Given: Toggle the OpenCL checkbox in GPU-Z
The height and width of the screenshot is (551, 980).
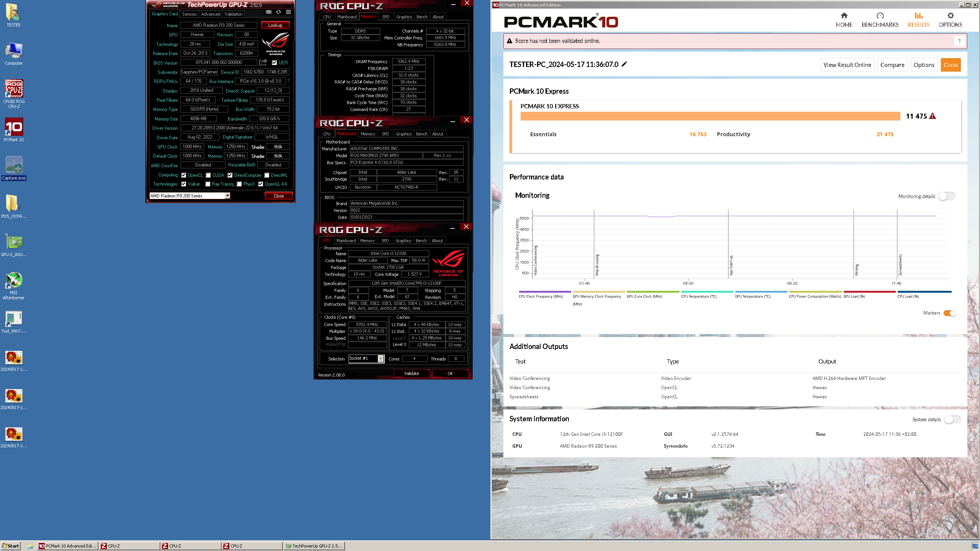Looking at the screenshot, I should pos(184,175).
